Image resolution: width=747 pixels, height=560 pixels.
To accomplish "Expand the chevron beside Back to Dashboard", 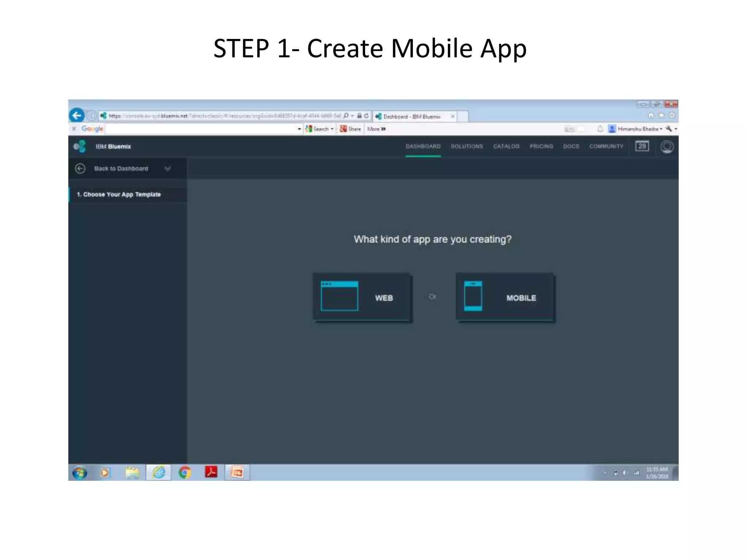I will pos(168,168).
